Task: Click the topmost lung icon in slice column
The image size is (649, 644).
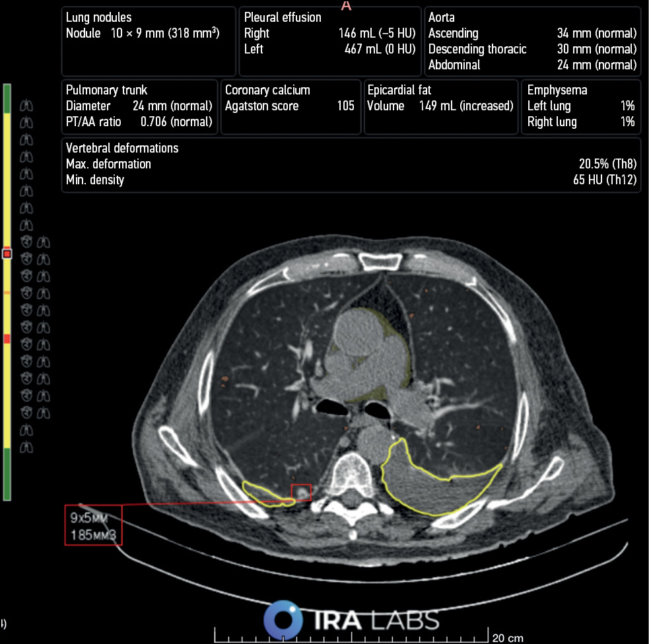Action: coord(28,104)
